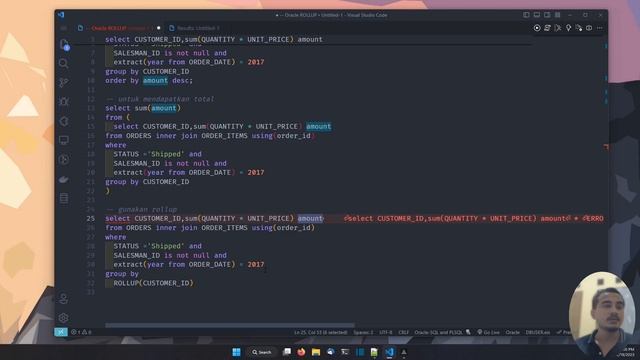Change the CRLF end of line sequence
Image resolution: width=640 pixels, height=360 pixels.
click(x=403, y=332)
